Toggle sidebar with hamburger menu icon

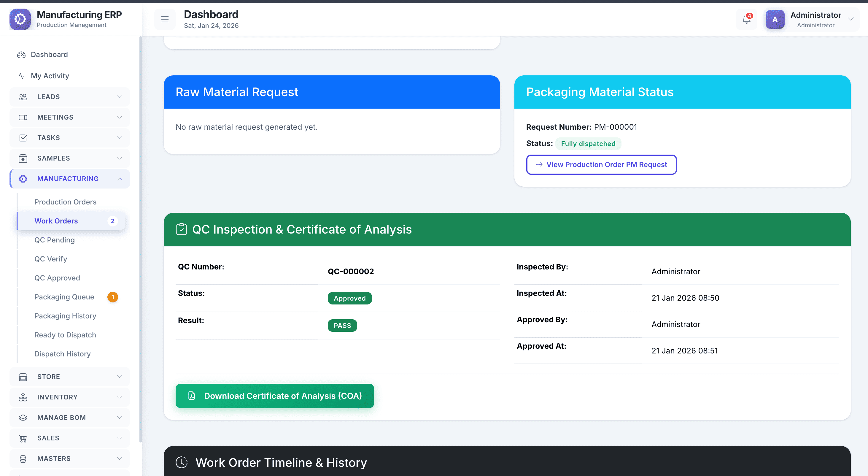point(165,20)
